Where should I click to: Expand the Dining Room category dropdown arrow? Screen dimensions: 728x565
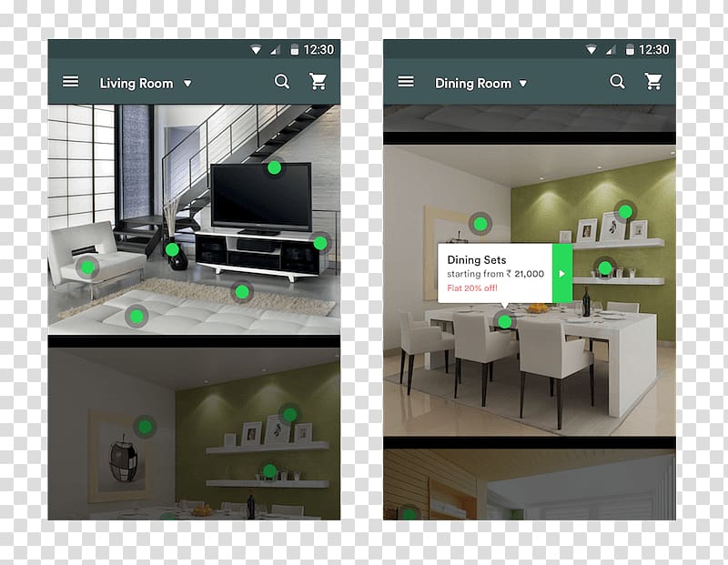(x=523, y=84)
